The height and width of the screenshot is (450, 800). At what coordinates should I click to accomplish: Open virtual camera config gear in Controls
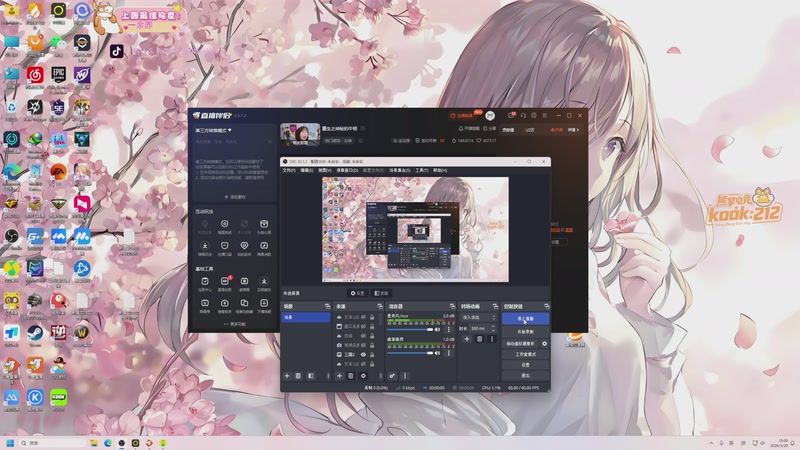[x=544, y=344]
